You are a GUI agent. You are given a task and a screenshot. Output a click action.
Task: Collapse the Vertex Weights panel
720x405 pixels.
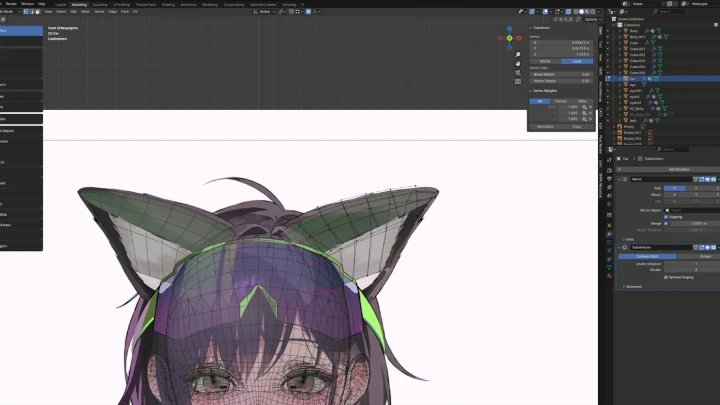[531, 91]
